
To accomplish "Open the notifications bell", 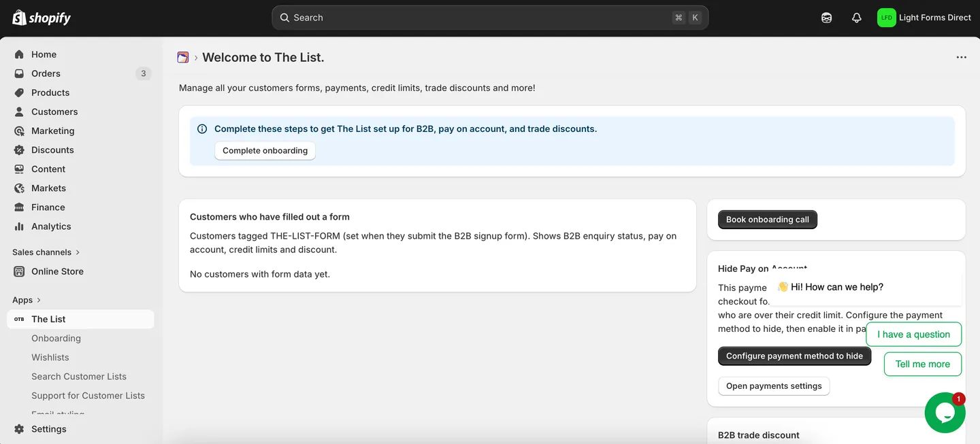I will 856,18.
